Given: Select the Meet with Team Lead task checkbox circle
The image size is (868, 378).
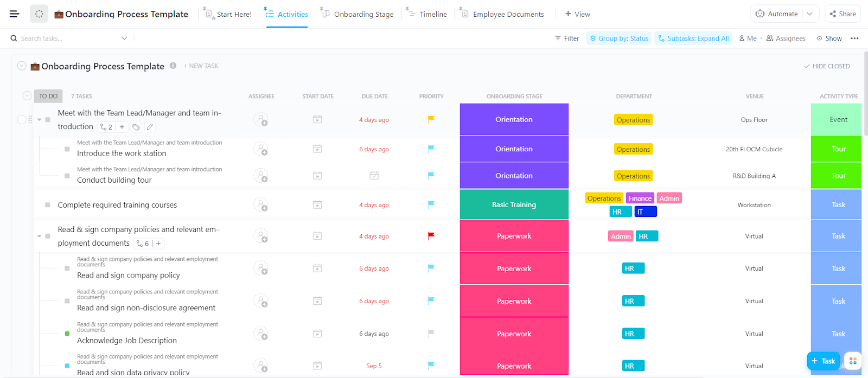Looking at the screenshot, I should click(x=22, y=120).
